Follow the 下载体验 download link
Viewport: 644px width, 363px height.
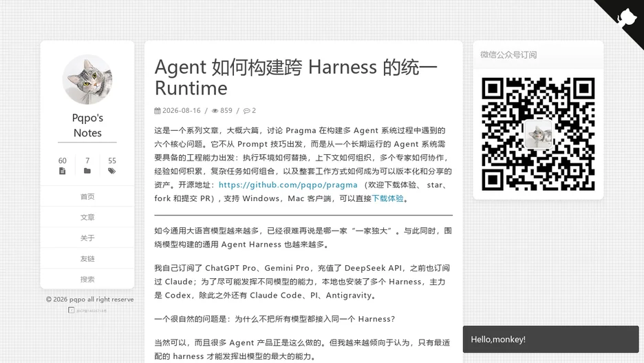(x=388, y=198)
